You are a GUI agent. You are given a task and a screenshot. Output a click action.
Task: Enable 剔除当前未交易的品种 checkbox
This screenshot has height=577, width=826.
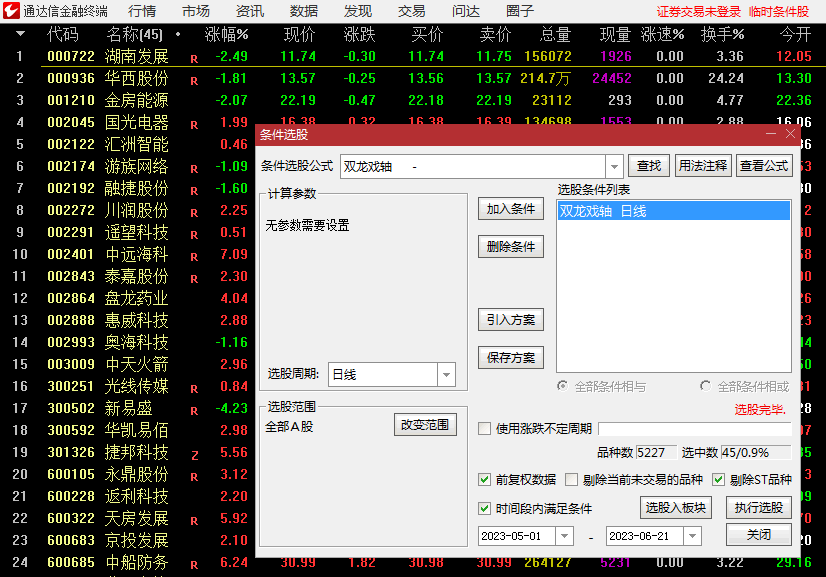coord(571,480)
